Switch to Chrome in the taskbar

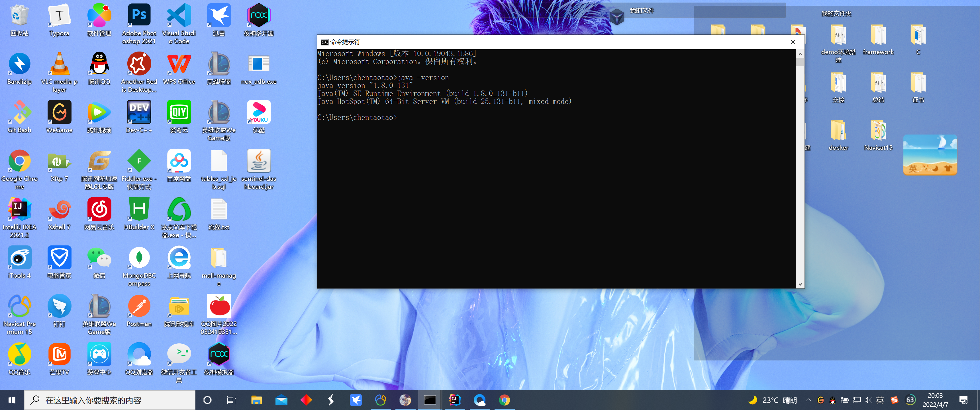[505, 400]
